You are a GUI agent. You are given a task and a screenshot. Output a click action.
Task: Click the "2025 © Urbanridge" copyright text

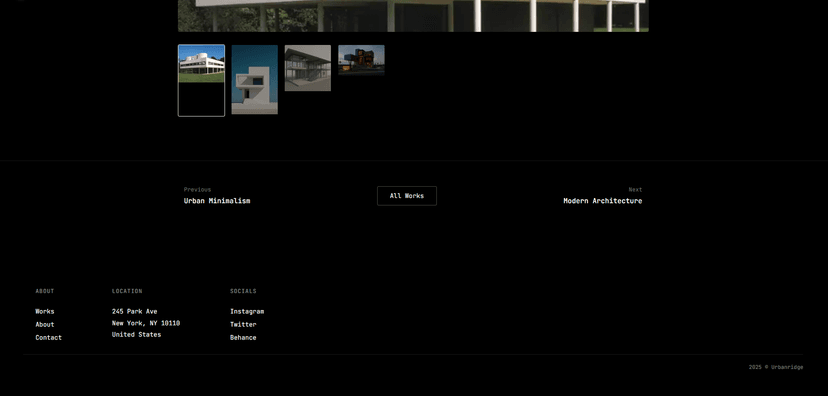(x=776, y=367)
